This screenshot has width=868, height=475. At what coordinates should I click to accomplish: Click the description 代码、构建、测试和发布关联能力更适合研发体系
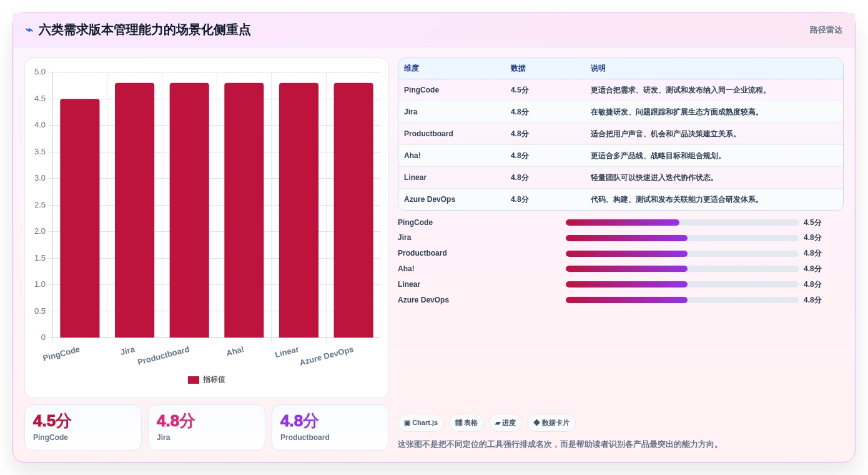pyautogui.click(x=676, y=199)
